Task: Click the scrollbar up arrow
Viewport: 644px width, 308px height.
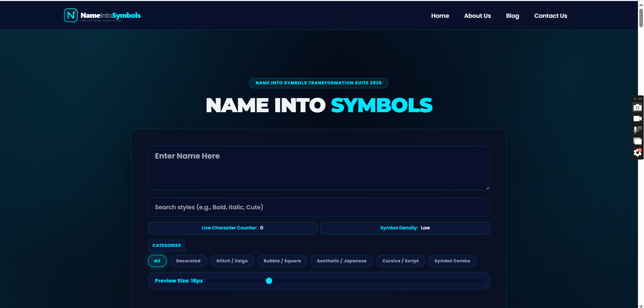Action: (x=641, y=4)
